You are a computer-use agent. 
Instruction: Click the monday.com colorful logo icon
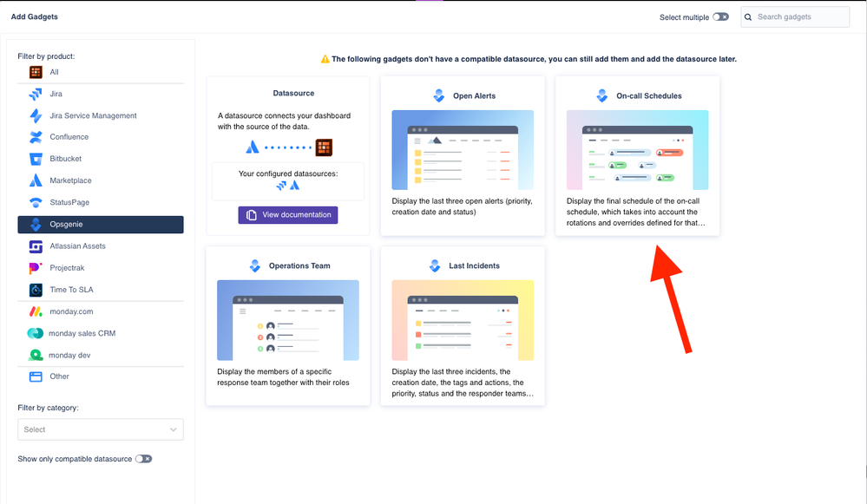pyautogui.click(x=36, y=311)
